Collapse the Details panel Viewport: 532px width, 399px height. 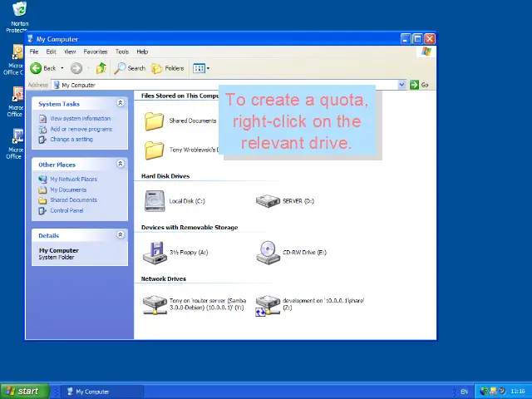(120, 234)
